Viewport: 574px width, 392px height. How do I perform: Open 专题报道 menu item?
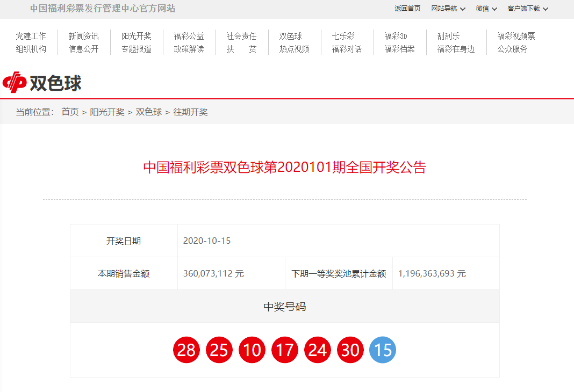pyautogui.click(x=136, y=49)
